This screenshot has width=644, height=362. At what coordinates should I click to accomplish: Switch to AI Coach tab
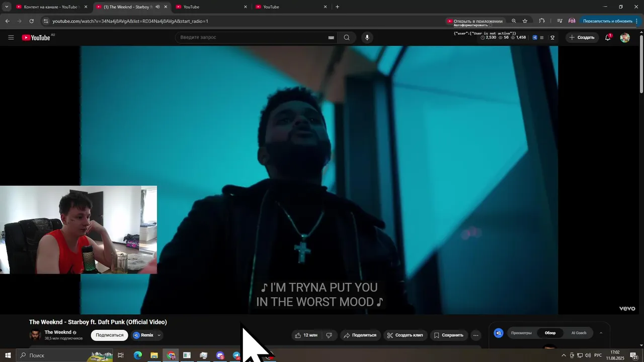pyautogui.click(x=579, y=333)
